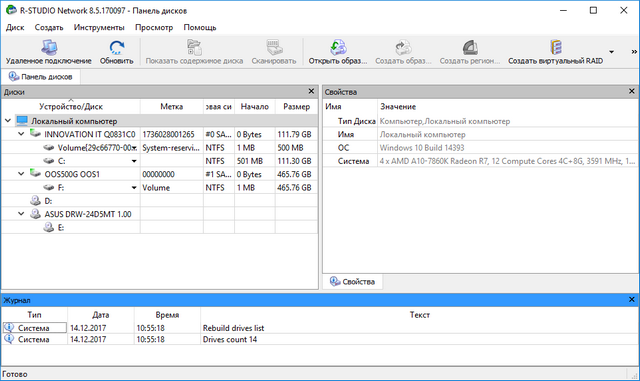
Task: Click the E: disc icon
Action: pos(49,227)
